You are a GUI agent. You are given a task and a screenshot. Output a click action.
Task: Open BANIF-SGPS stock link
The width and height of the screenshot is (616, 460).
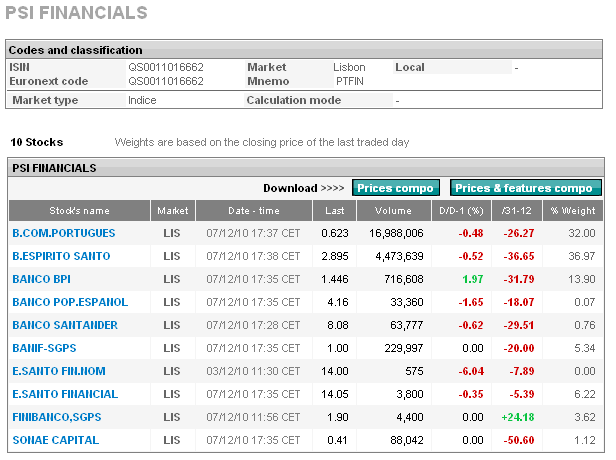point(44,348)
